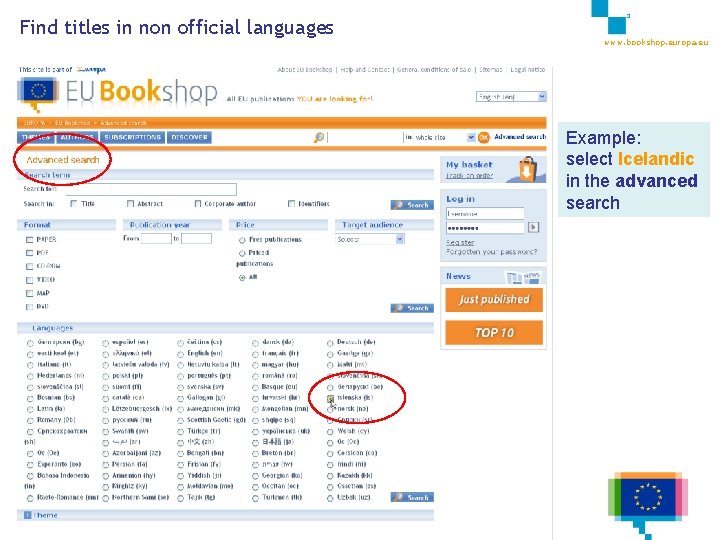Viewport: 720px width, 540px height.
Task: Open the THEMES tab
Action: (x=35, y=137)
